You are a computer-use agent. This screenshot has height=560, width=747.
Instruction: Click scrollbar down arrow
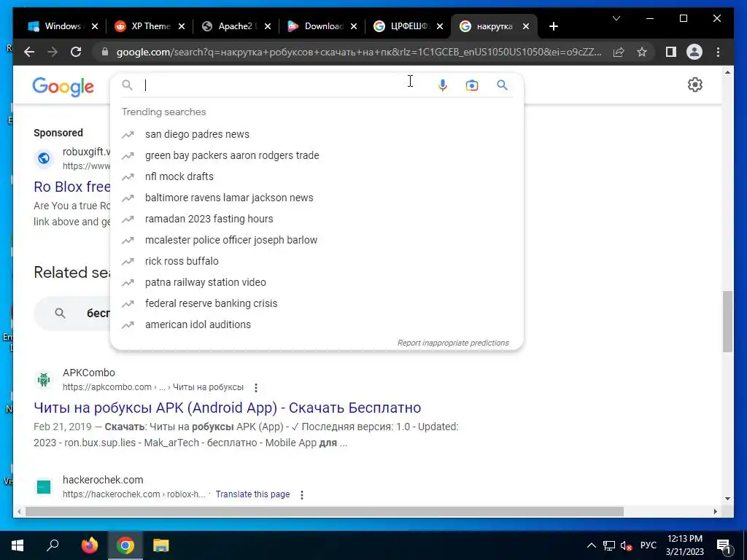click(x=727, y=499)
